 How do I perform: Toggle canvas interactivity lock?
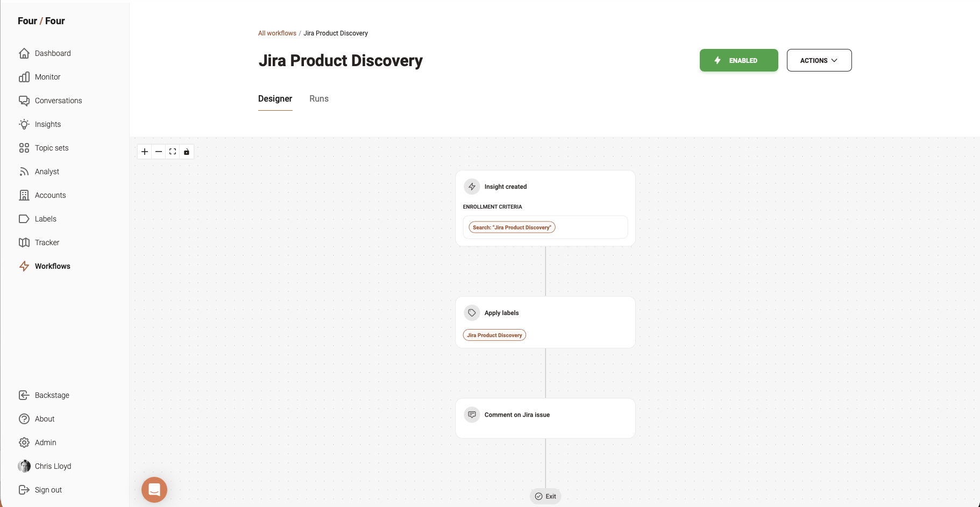click(187, 152)
